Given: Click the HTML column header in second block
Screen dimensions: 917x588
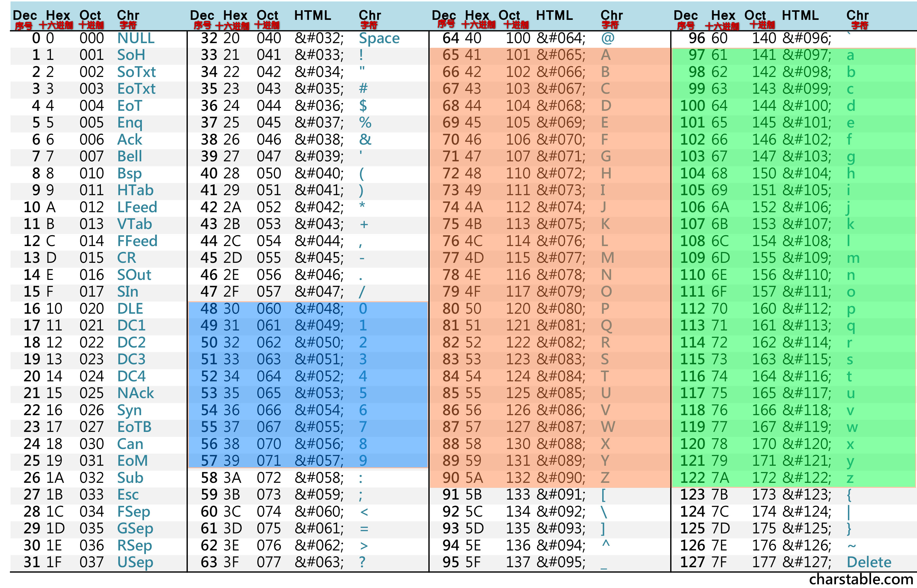Looking at the screenshot, I should 312,15.
